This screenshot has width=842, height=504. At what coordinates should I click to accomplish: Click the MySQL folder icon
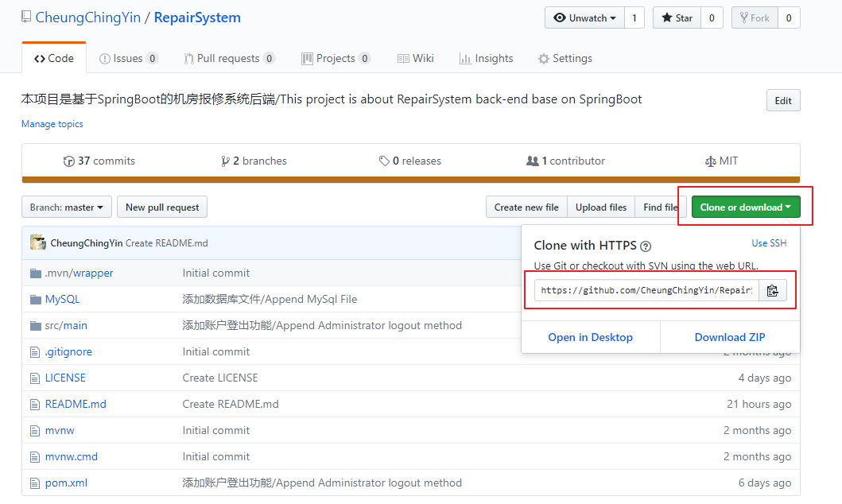pos(36,300)
